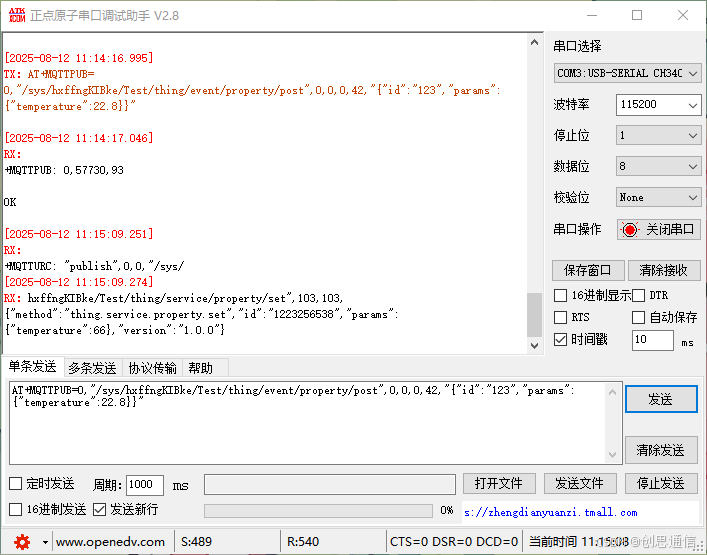The image size is (707, 555).
Task: Open the dropdown arrow beside the gear icon
Action: (45, 542)
